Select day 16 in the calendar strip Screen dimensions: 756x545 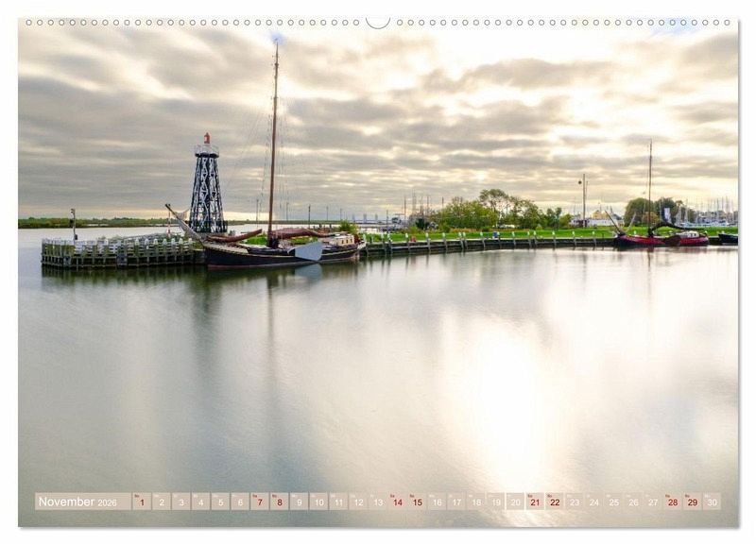pos(437,502)
